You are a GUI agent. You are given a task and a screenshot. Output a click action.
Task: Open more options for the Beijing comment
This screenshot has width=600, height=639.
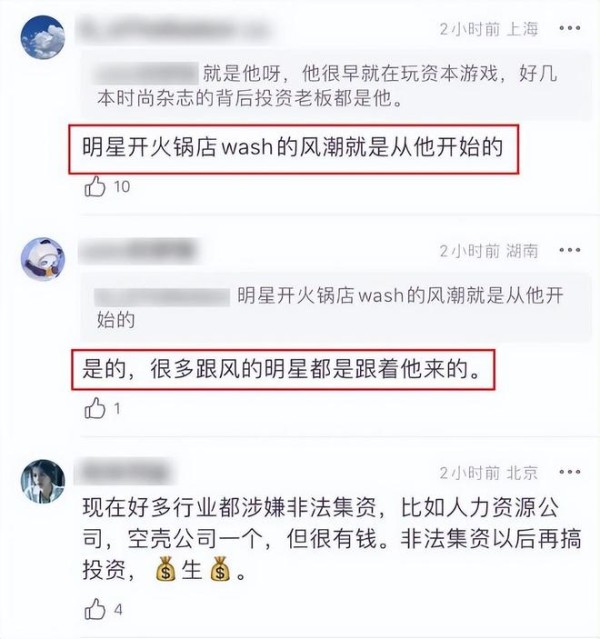[569, 472]
